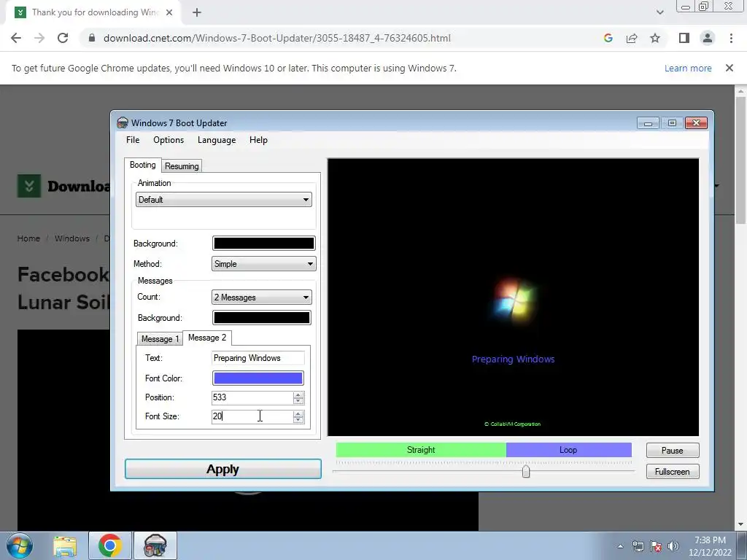Click the padlock site info icon
Viewport: 747px width, 560px height.
point(92,38)
